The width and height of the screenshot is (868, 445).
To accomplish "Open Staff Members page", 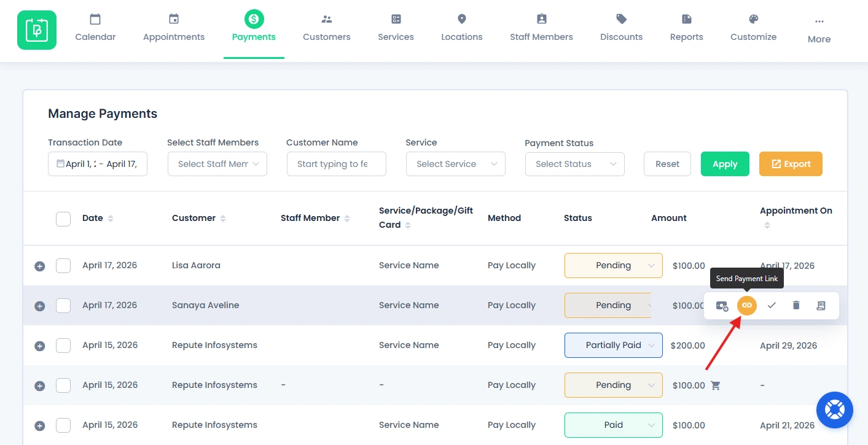I will click(541, 29).
